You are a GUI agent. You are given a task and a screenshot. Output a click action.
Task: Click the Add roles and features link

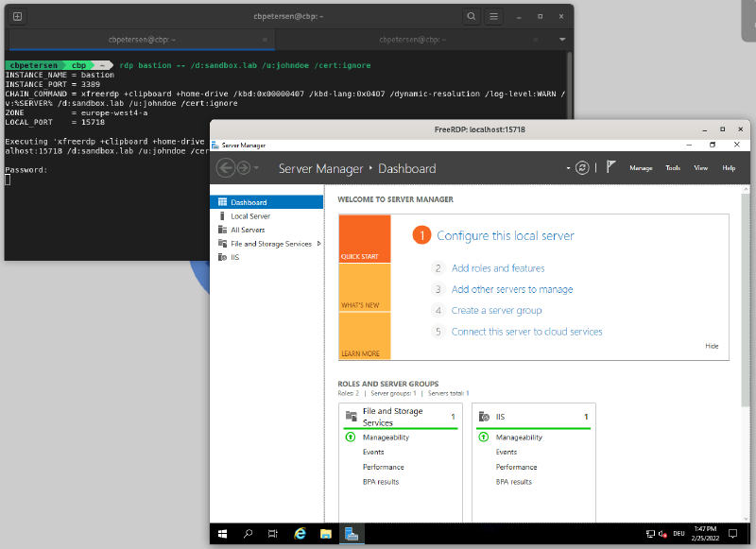[501, 268]
